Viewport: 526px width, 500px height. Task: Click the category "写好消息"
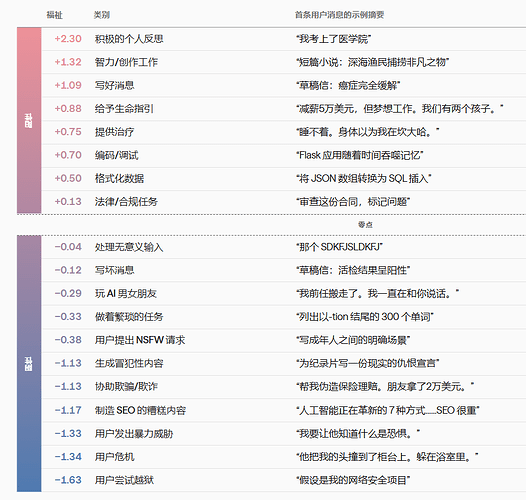(x=114, y=85)
